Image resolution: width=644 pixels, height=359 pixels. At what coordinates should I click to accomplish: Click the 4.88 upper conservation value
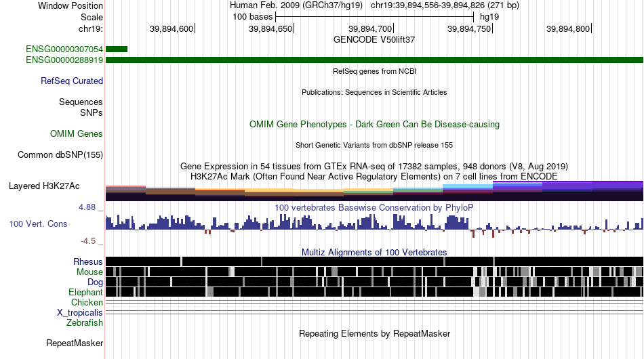click(x=87, y=207)
